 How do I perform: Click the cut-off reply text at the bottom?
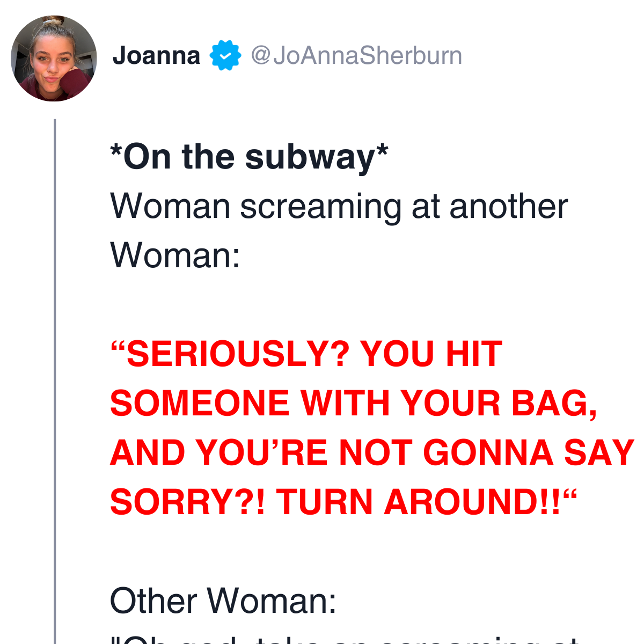click(345, 640)
